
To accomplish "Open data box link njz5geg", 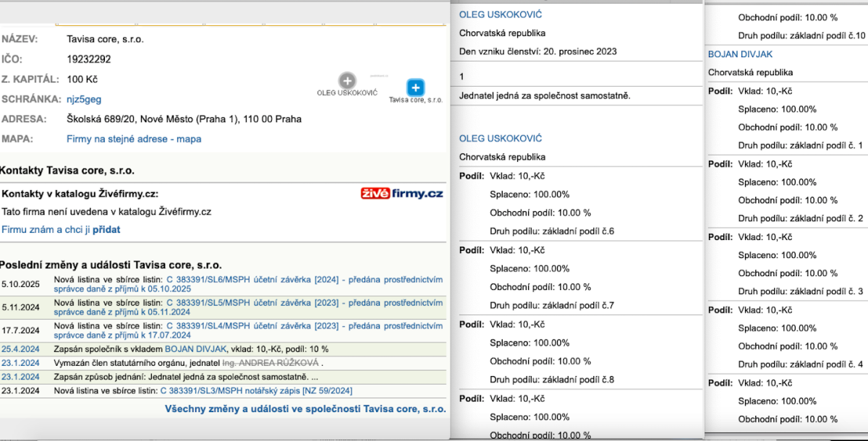I will tap(84, 98).
